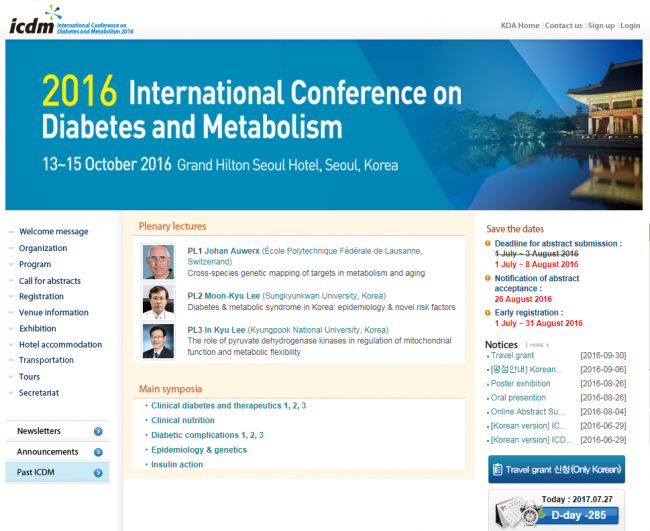Screen dimensions: 650x531
Task: Click the arrow icon beside Announcements
Action: 98,452
